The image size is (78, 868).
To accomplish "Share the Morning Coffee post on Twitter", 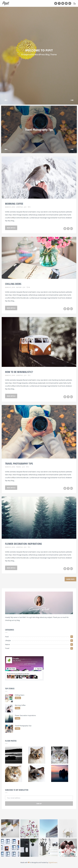I will tap(65, 228).
